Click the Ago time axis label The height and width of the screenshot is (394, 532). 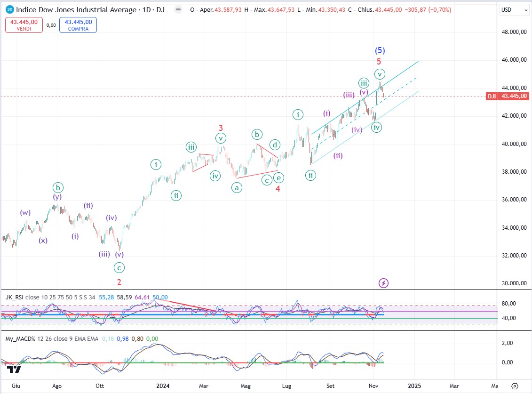(x=57, y=386)
